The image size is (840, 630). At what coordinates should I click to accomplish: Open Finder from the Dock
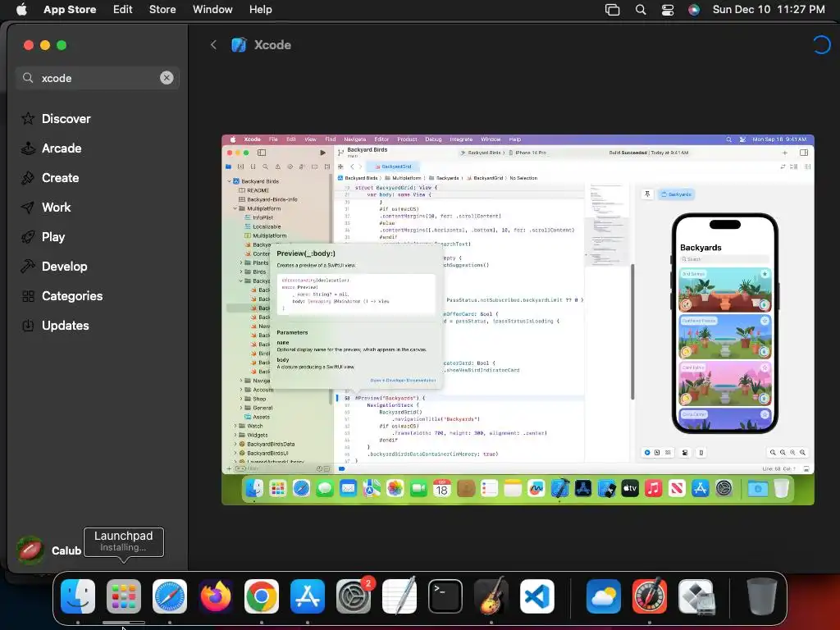(78, 596)
